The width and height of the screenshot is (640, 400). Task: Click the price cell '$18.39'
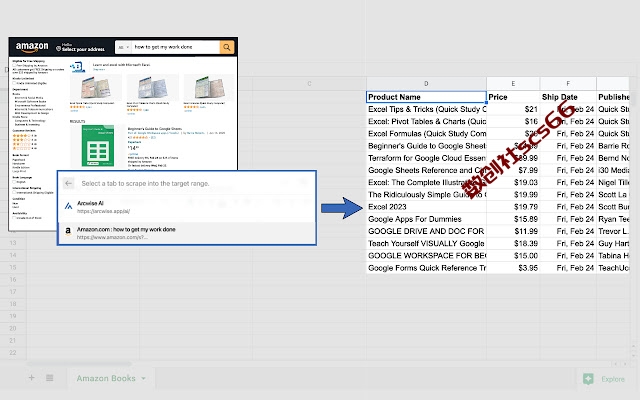tap(513, 244)
